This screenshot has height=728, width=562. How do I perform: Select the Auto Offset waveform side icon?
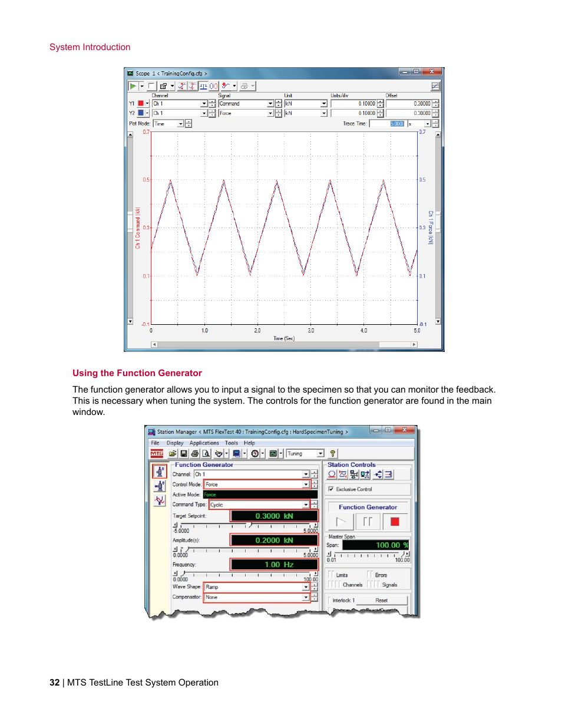pos(160,500)
